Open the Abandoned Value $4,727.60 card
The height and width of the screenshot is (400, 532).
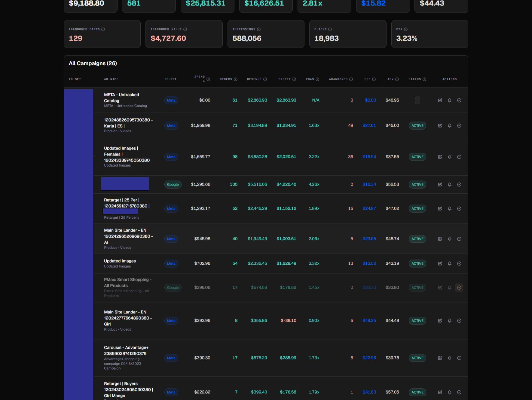(184, 34)
